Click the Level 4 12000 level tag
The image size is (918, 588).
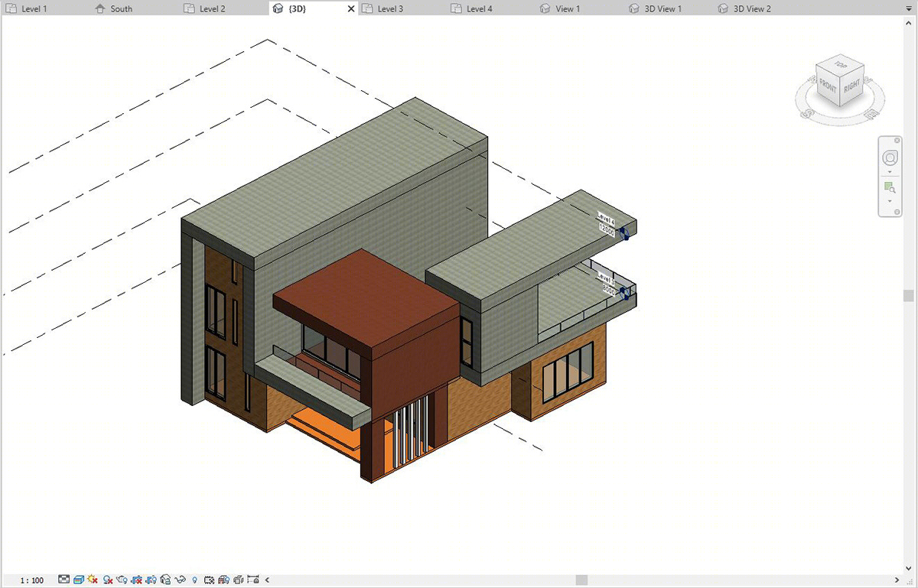tap(607, 225)
